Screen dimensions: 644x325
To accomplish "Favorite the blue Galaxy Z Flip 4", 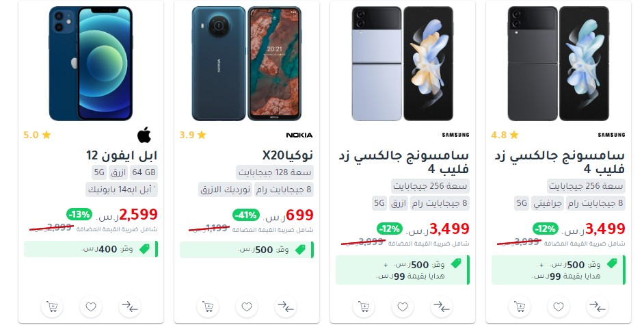I will 403,307.
